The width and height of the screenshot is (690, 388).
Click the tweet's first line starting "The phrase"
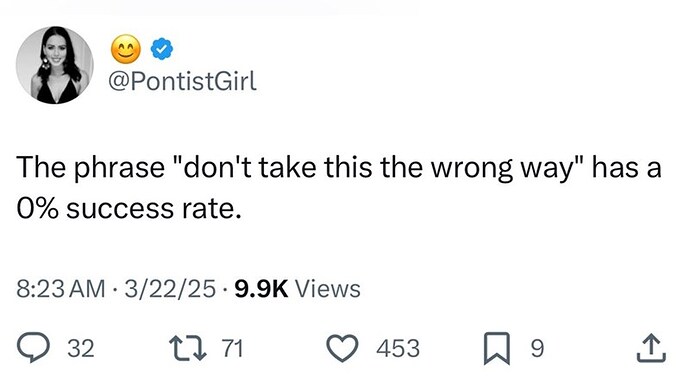point(339,168)
